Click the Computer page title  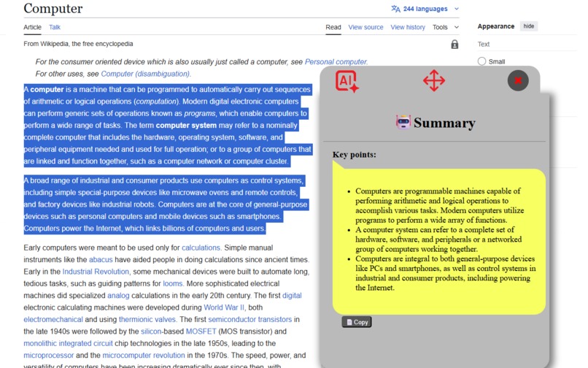53,8
